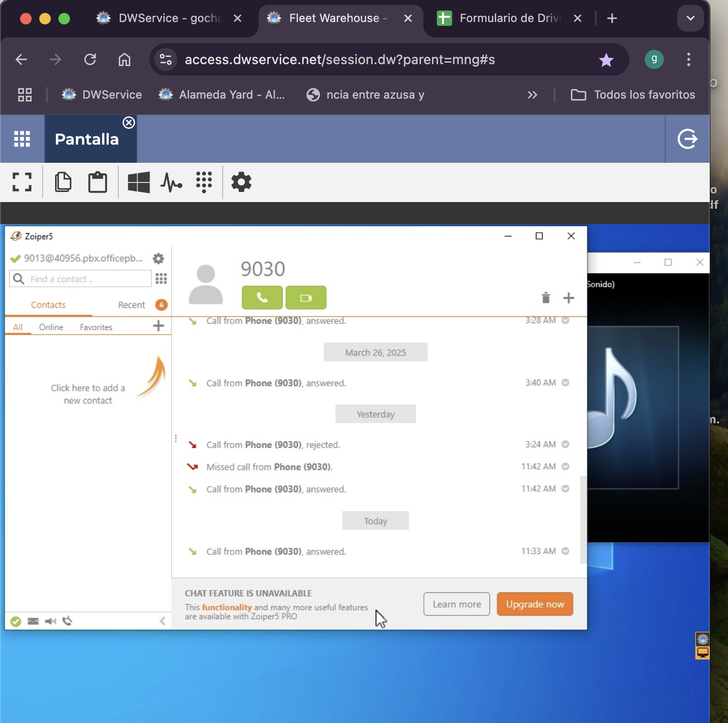
Task: Click the copy icon in DWService toolbar
Action: tap(63, 182)
